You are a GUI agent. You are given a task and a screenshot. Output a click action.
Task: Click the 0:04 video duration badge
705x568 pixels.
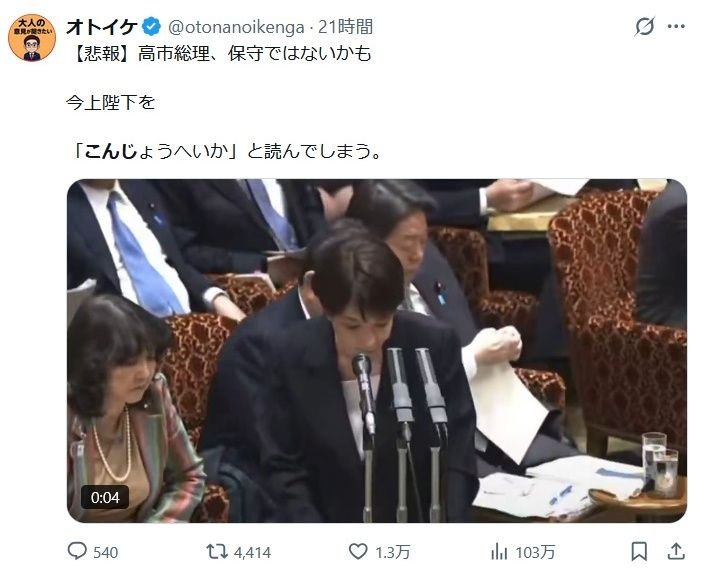point(105,497)
